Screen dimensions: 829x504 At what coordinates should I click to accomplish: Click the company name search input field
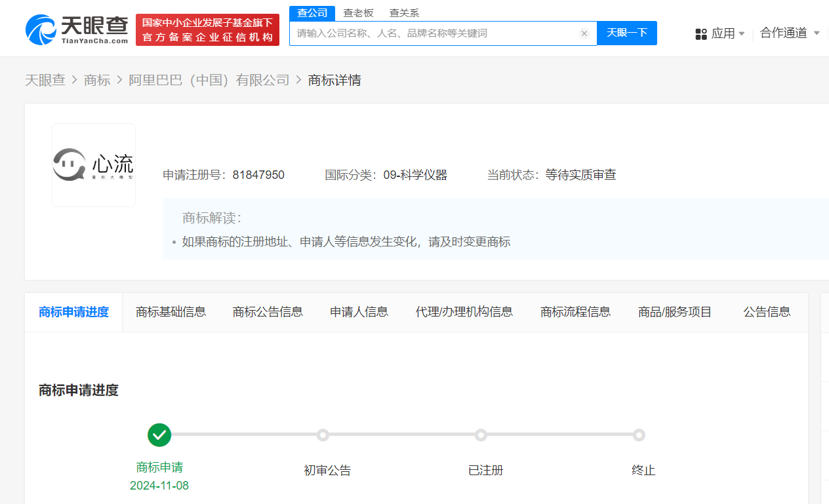pos(433,33)
